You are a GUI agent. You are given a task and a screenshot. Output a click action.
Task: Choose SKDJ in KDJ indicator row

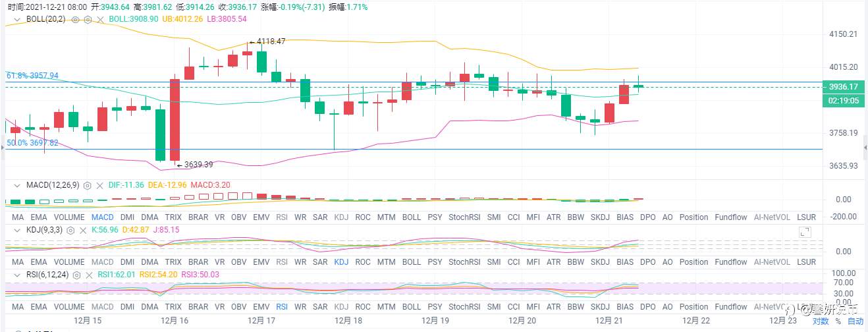[x=600, y=262]
